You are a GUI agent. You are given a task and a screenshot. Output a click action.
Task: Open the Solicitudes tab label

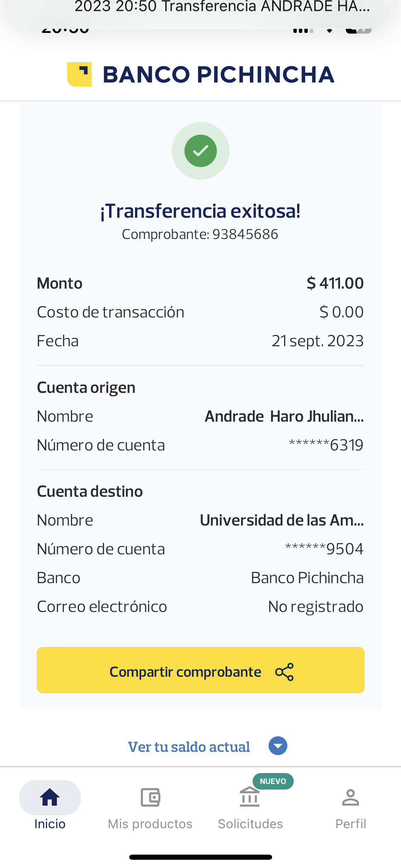click(x=250, y=823)
